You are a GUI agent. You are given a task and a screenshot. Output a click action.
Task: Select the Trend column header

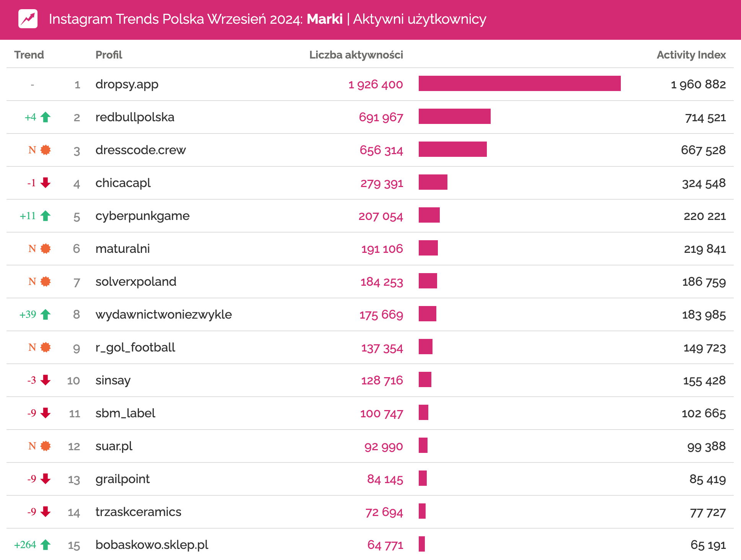pos(29,55)
